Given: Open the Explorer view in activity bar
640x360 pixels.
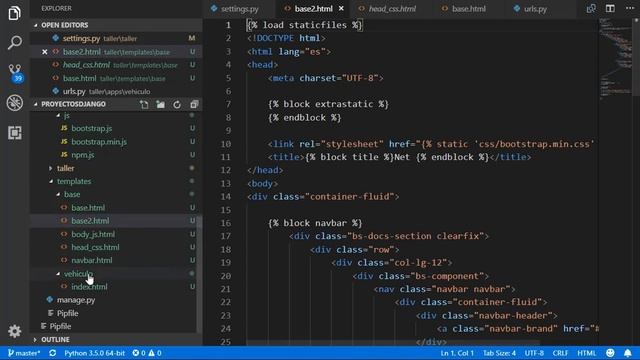Looking at the screenshot, I should (14, 13).
